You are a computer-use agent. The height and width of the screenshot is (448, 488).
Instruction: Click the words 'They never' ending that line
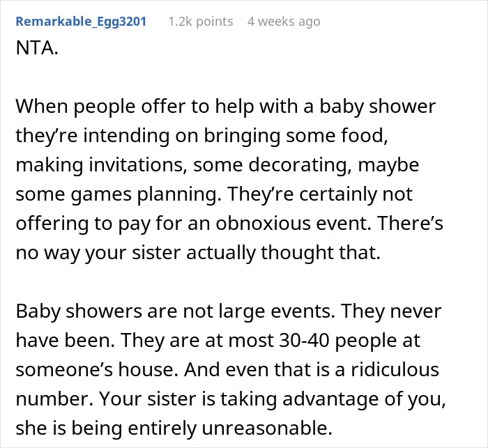(392, 311)
